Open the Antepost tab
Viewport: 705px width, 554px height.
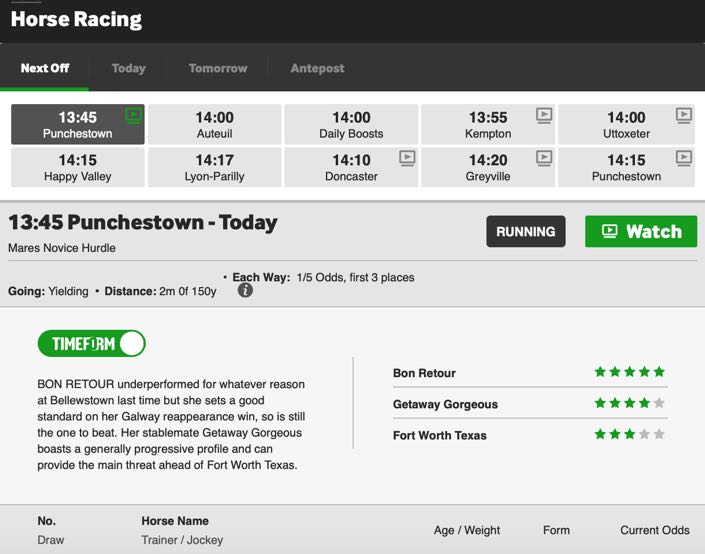(317, 68)
